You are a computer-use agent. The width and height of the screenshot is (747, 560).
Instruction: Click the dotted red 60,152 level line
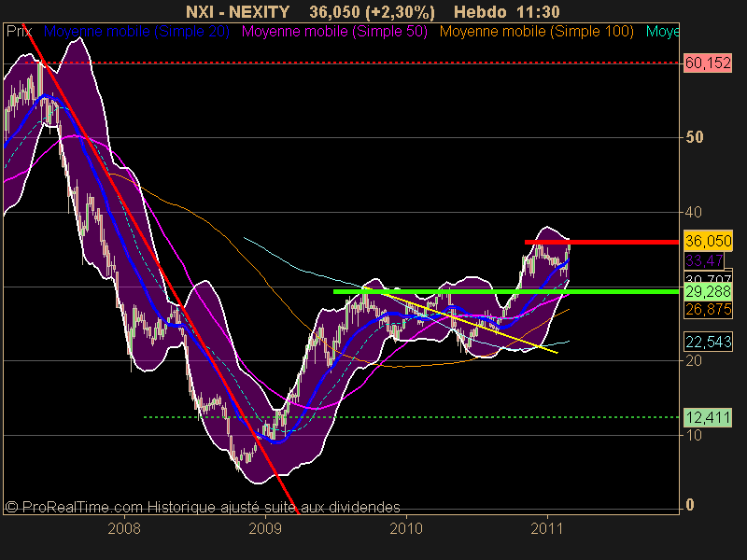(x=353, y=63)
